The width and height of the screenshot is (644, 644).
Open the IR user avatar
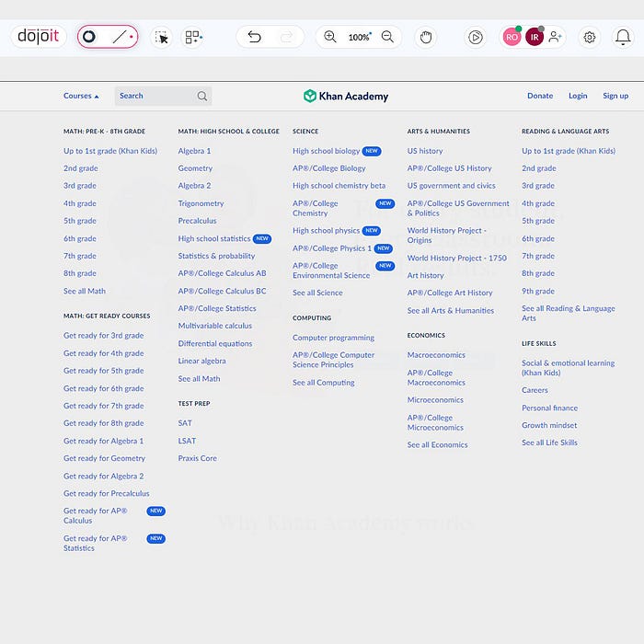(535, 37)
